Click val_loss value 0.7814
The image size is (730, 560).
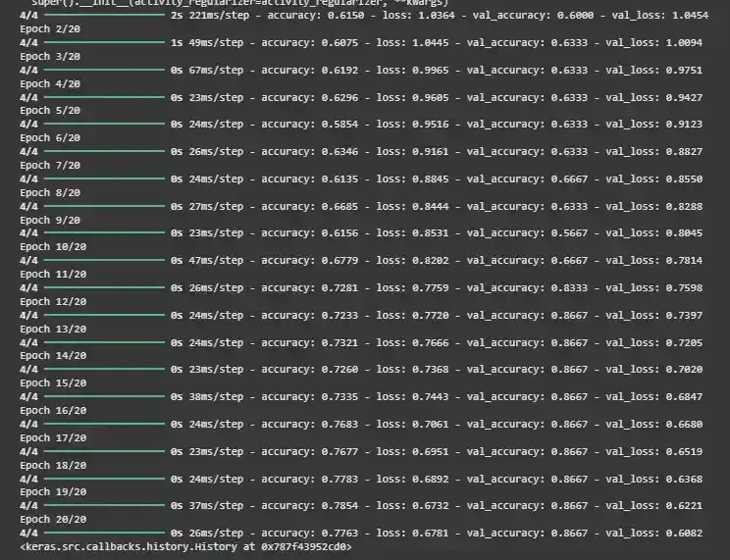(x=684, y=261)
